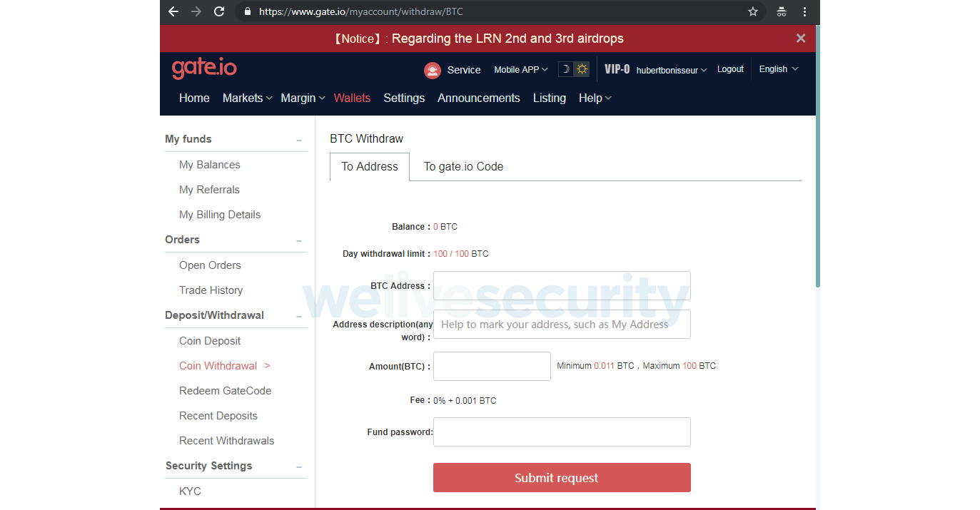Switch to To gate.io Code tab

click(463, 166)
